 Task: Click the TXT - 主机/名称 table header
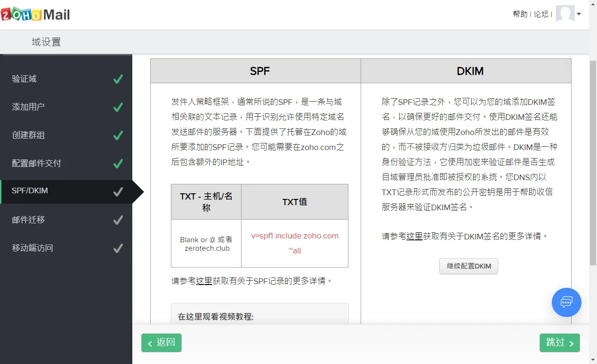[x=206, y=202]
